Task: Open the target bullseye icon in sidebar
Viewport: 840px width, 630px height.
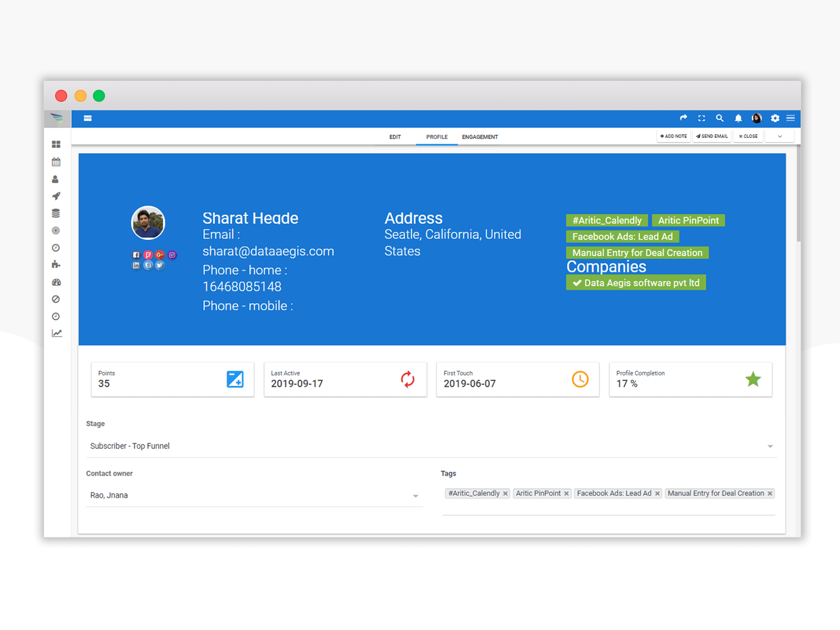Action: click(56, 230)
